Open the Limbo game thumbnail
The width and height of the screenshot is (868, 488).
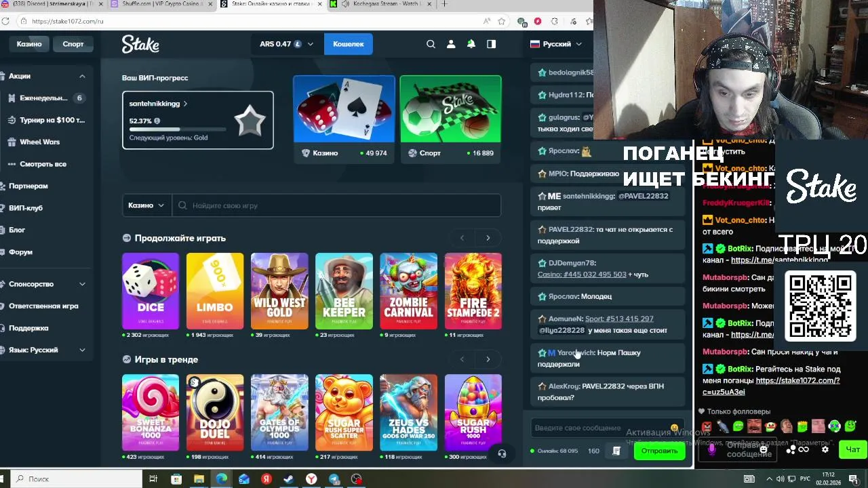[215, 291]
